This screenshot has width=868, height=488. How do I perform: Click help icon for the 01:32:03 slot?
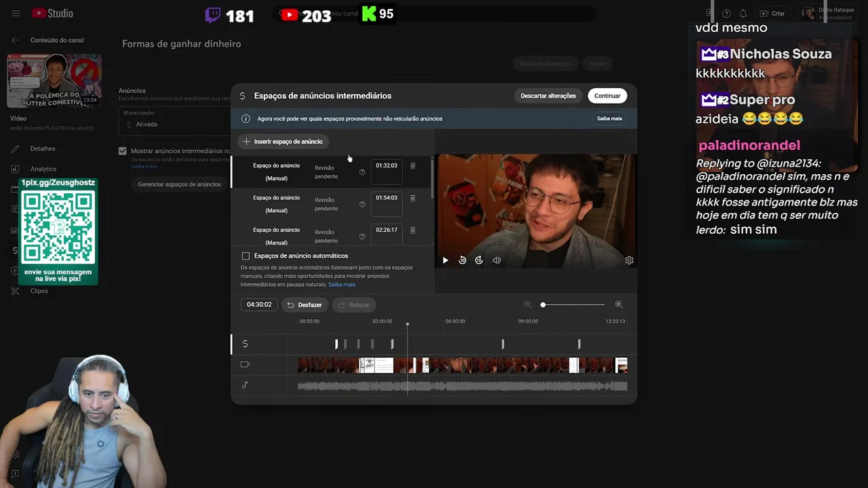pyautogui.click(x=362, y=172)
